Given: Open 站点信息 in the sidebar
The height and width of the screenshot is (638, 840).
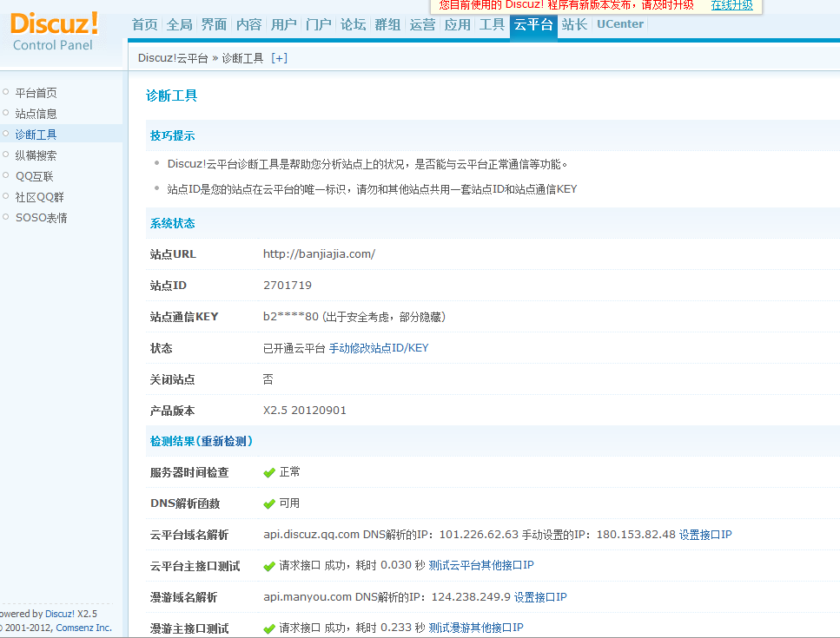Looking at the screenshot, I should click(x=36, y=114).
